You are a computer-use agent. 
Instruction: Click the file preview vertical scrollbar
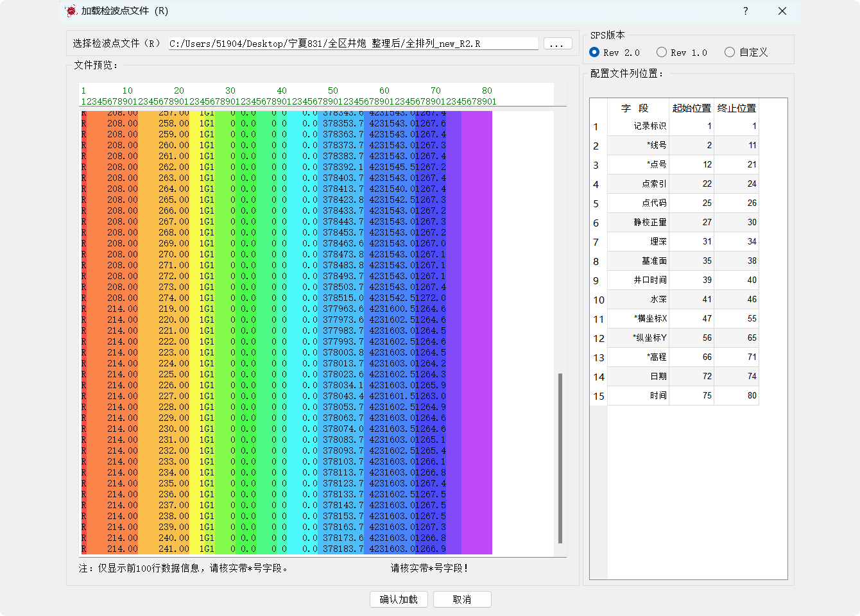560,458
